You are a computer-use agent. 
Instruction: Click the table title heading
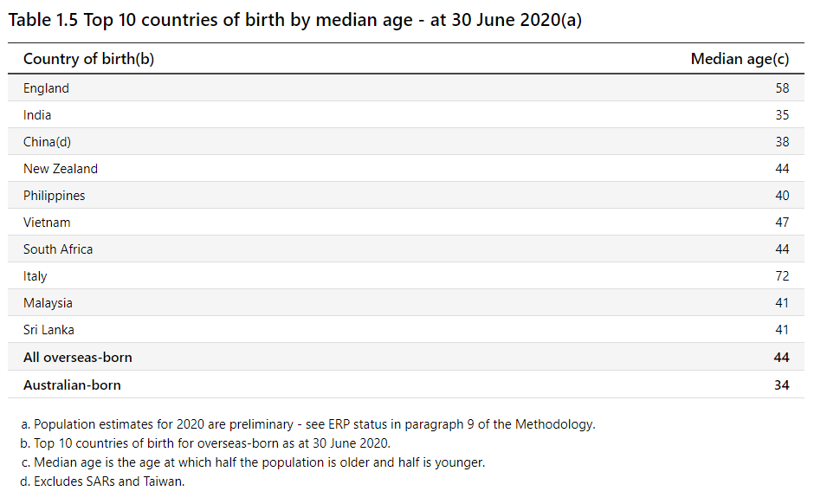click(x=295, y=20)
